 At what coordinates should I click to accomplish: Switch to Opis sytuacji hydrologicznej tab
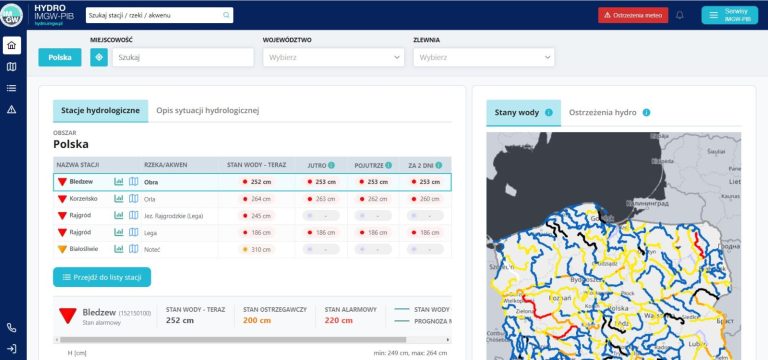tap(208, 111)
